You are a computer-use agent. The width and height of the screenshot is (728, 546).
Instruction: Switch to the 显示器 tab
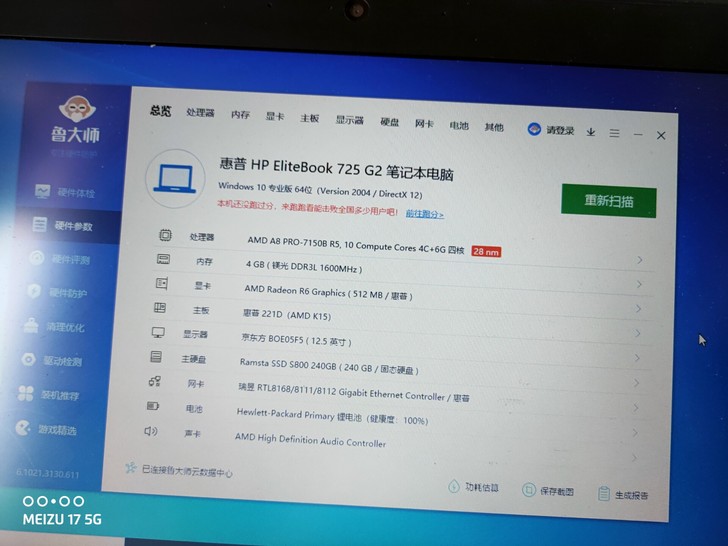tap(349, 120)
